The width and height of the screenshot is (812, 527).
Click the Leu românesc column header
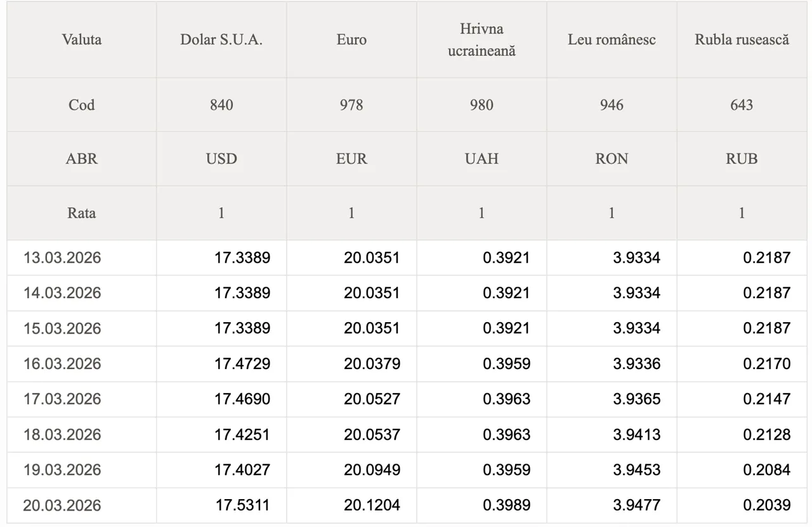612,39
